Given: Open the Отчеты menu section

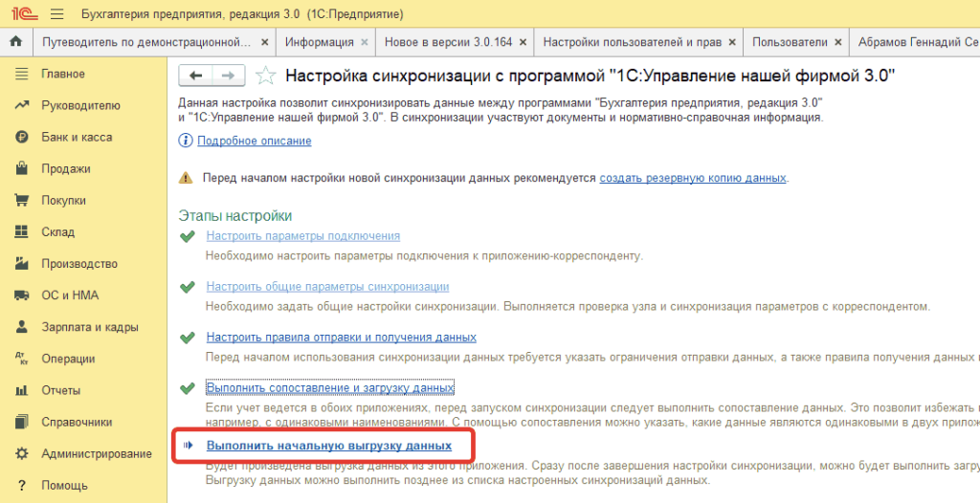Looking at the screenshot, I should [60, 390].
